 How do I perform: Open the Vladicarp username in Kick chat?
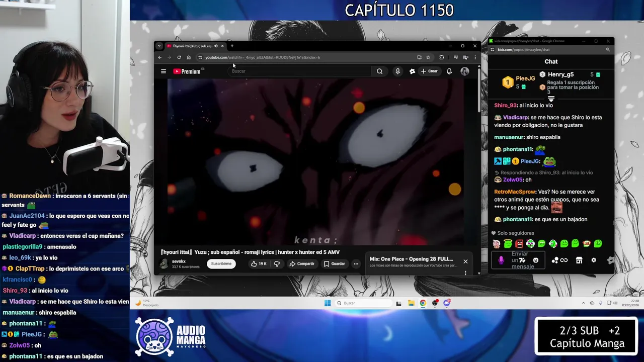click(516, 117)
